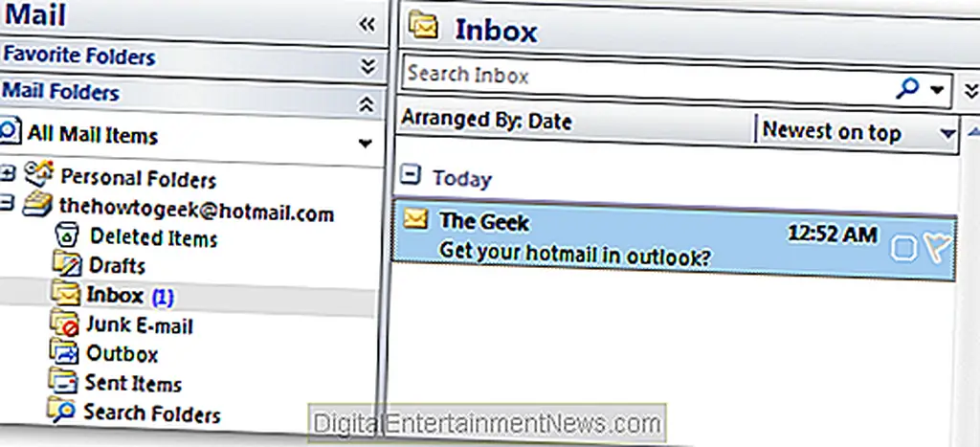Open the Newest on top sort dropdown

click(x=947, y=132)
